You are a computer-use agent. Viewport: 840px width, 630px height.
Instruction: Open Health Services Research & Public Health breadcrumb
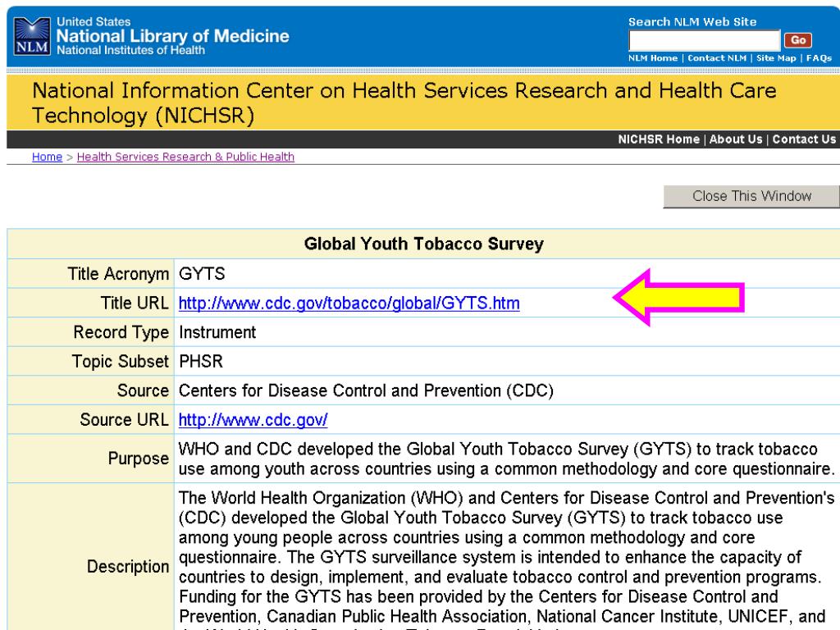(185, 157)
